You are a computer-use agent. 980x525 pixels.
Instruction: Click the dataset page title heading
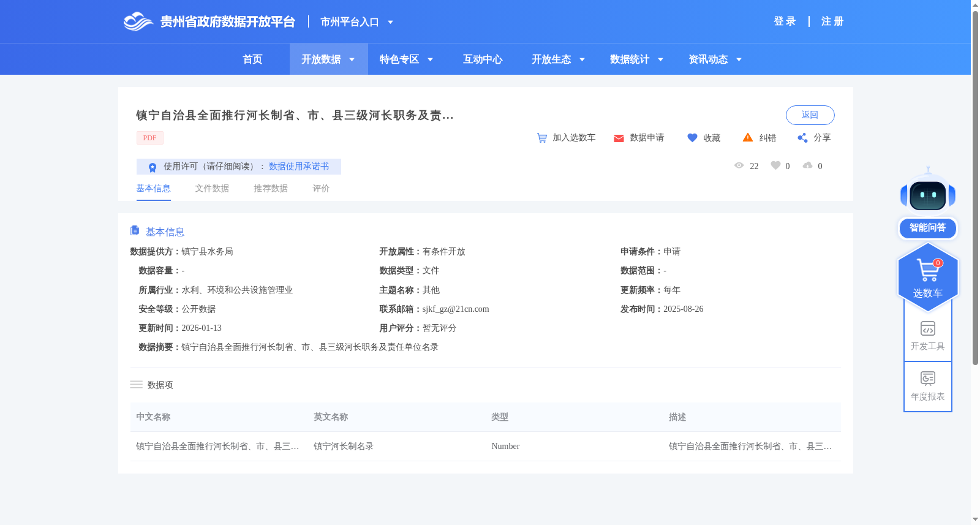(x=295, y=115)
